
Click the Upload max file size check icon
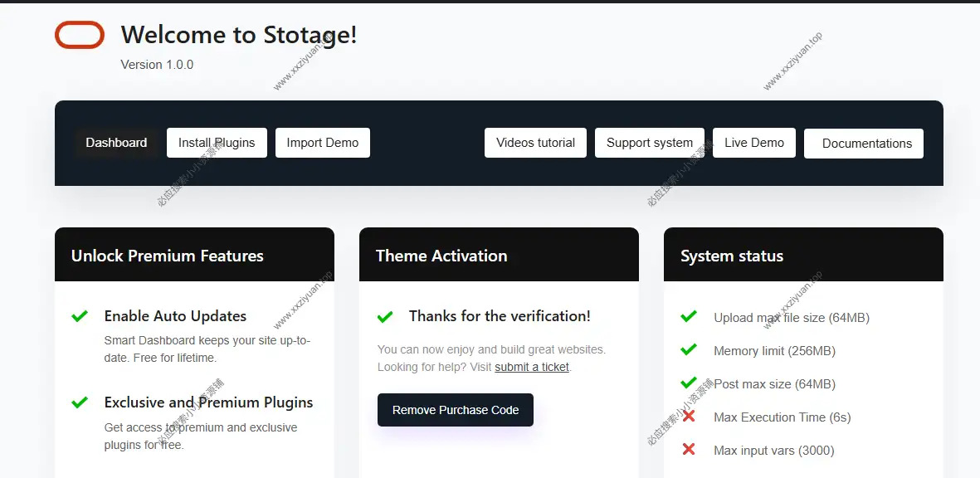(x=689, y=317)
